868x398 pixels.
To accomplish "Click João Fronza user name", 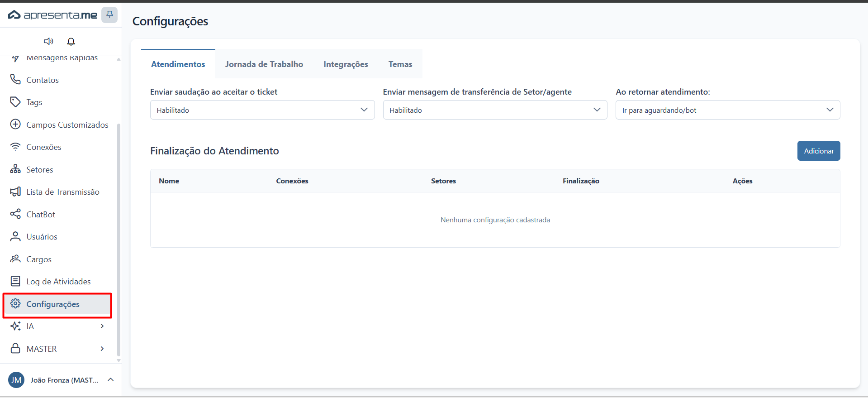I will click(x=65, y=380).
